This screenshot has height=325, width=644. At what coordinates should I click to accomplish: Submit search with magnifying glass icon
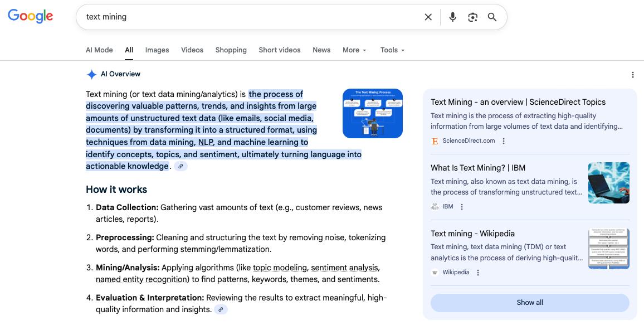click(492, 17)
